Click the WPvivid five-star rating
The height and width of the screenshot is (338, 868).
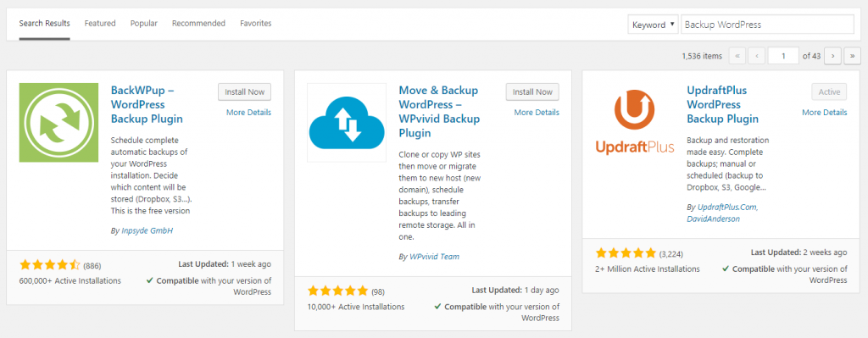tap(337, 291)
